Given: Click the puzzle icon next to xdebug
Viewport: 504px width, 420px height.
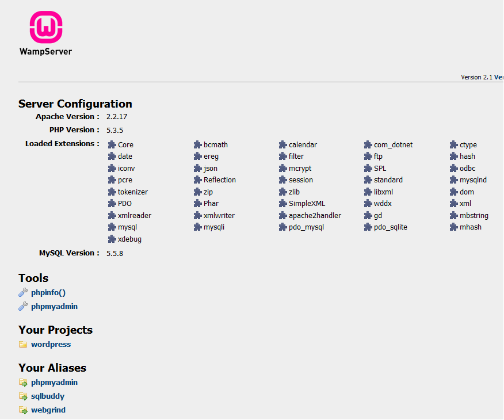Looking at the screenshot, I should tap(112, 239).
